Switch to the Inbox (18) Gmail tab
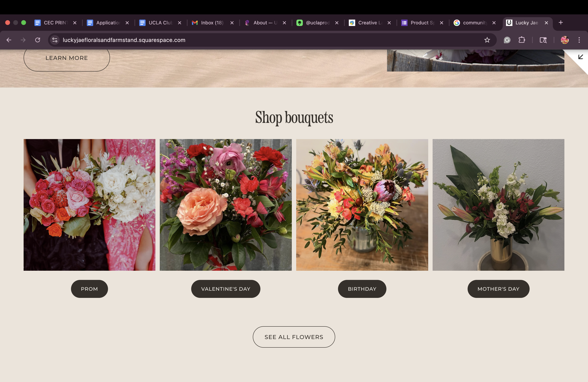Image resolution: width=588 pixels, height=382 pixels. pos(212,23)
